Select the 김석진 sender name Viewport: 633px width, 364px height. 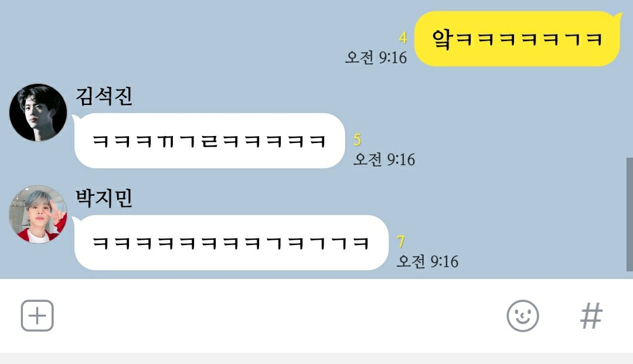[x=104, y=96]
